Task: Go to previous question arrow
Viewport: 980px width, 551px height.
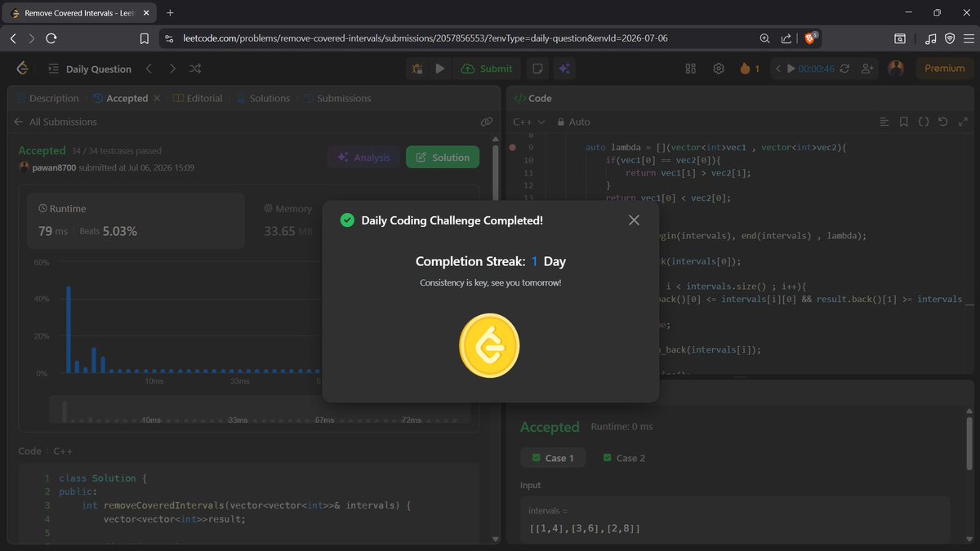Action: tap(149, 69)
